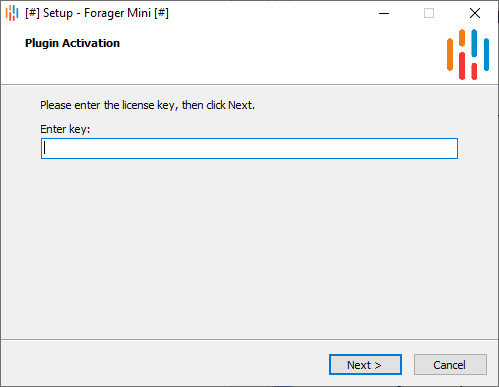
Task: Close the Forager Mini setup window
Action: pyautogui.click(x=475, y=13)
